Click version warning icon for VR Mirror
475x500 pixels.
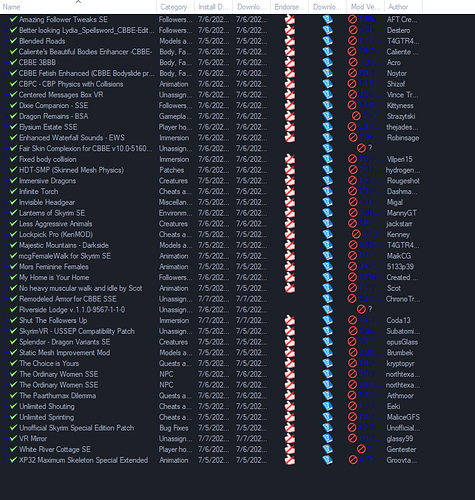[353, 439]
